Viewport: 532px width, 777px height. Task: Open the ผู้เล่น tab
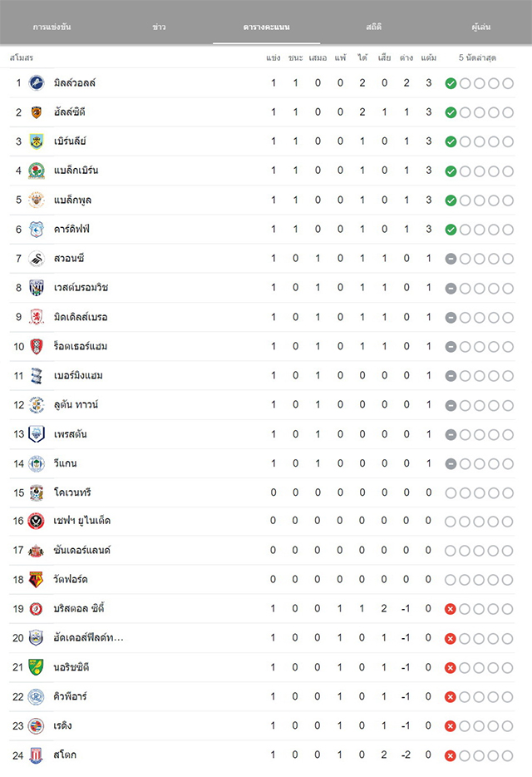click(x=481, y=27)
